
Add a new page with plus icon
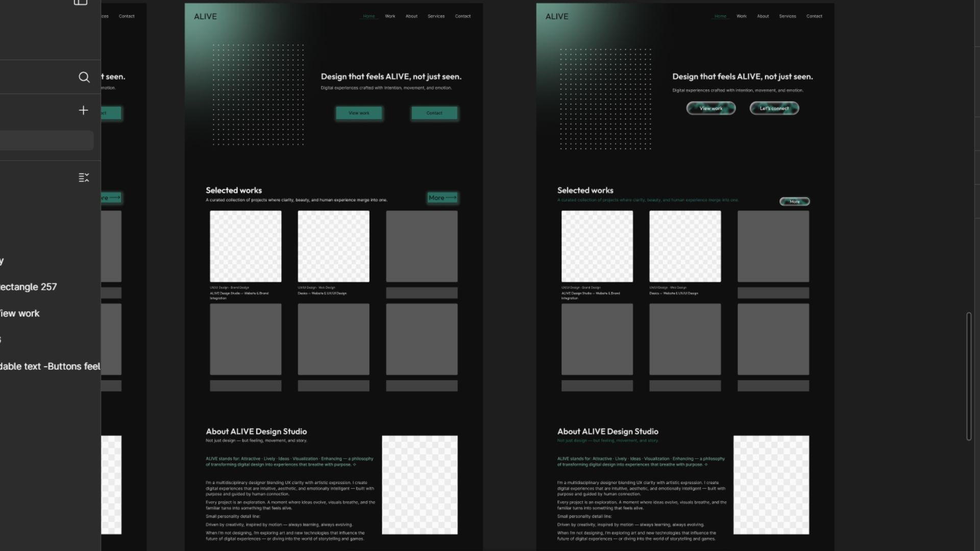(x=83, y=110)
